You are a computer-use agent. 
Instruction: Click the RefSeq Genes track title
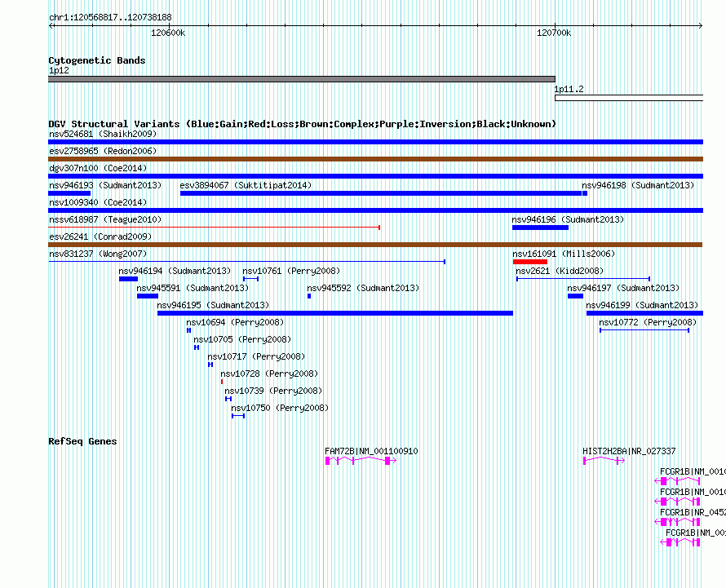pyautogui.click(x=82, y=442)
